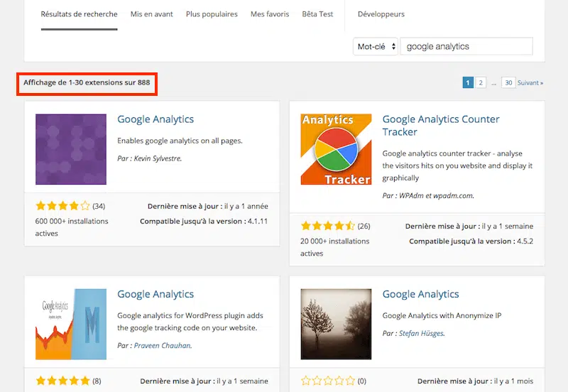This screenshot has width=568, height=392.
Task: Click the five-star rating with 8 reviews
Action: (62, 381)
